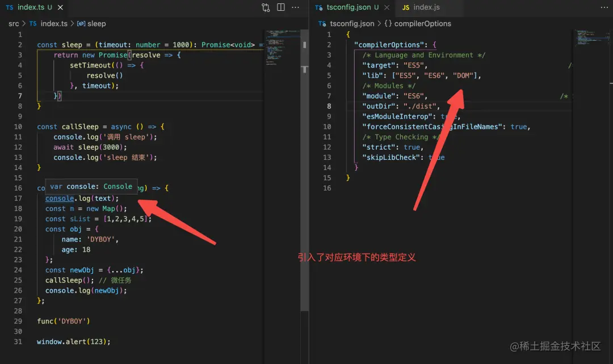Click the "compilerOptions" key line

pos(395,45)
